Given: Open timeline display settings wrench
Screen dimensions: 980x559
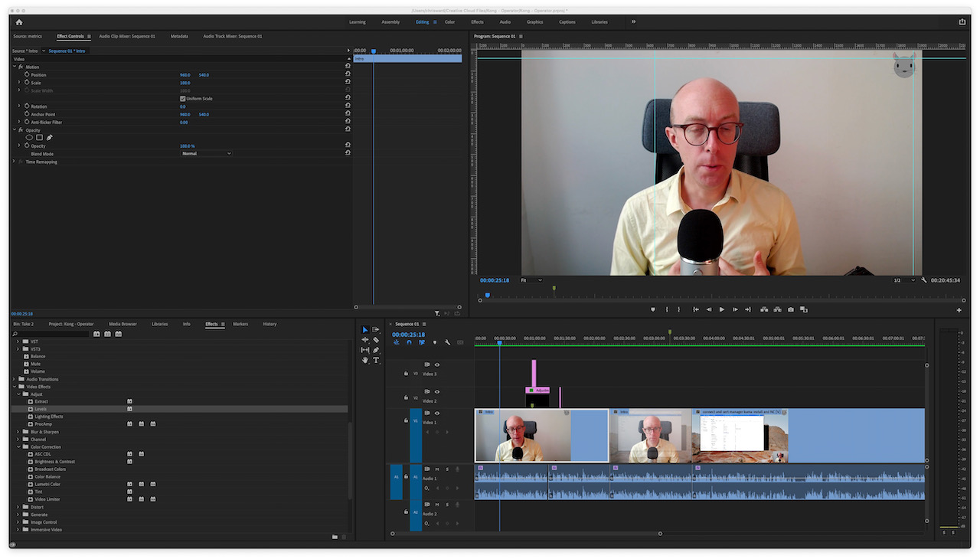Looking at the screenshot, I should [447, 342].
